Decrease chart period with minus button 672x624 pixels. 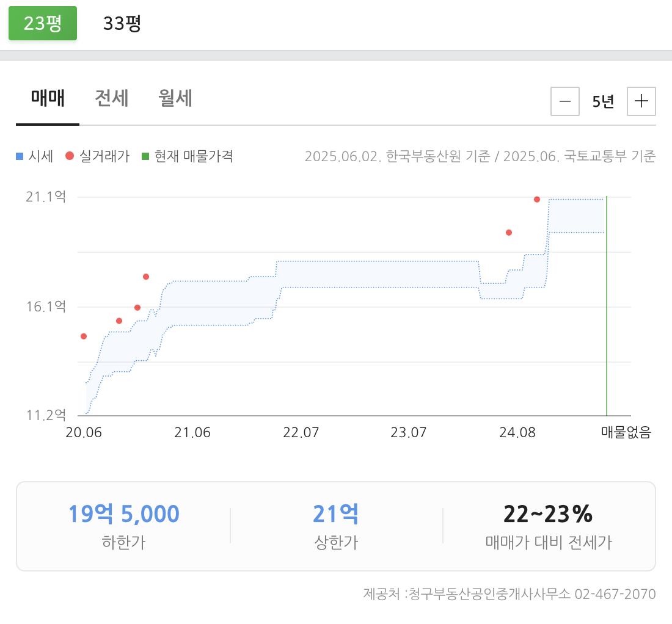[565, 101]
